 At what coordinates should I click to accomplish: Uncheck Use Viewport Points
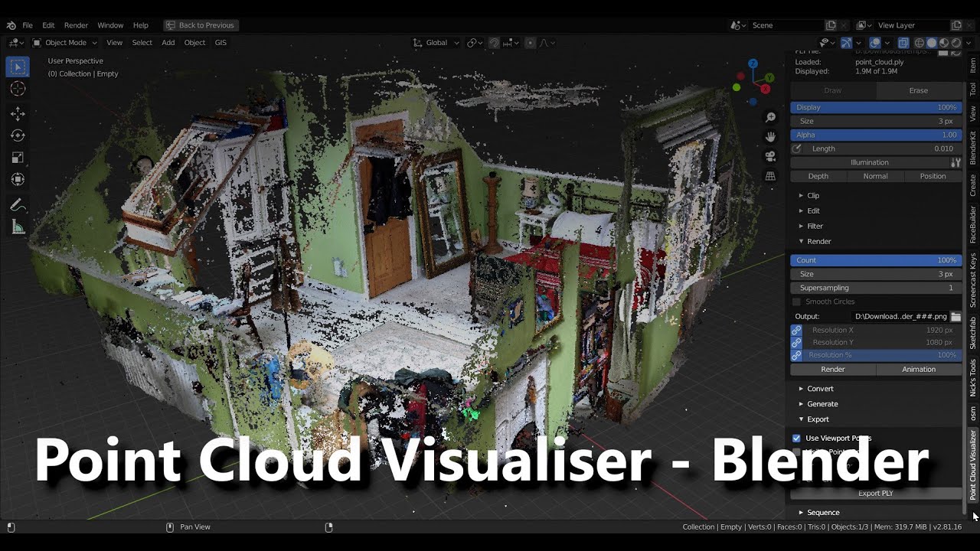797,439
